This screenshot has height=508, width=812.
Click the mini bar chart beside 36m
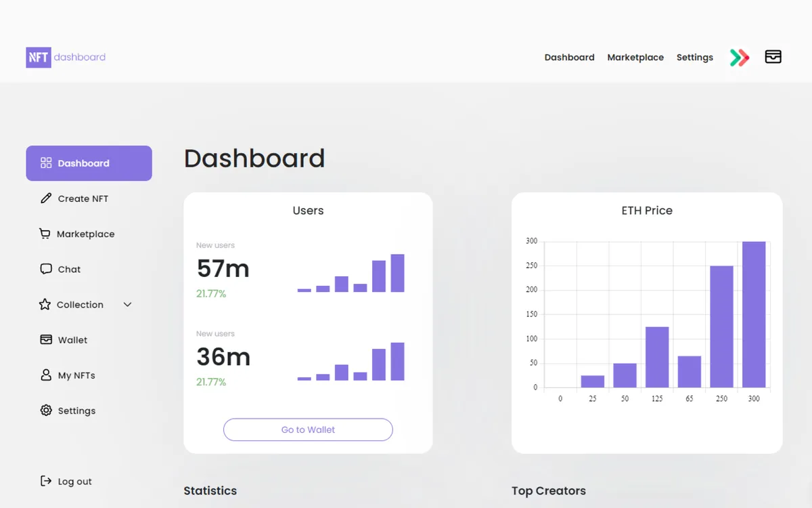click(351, 362)
